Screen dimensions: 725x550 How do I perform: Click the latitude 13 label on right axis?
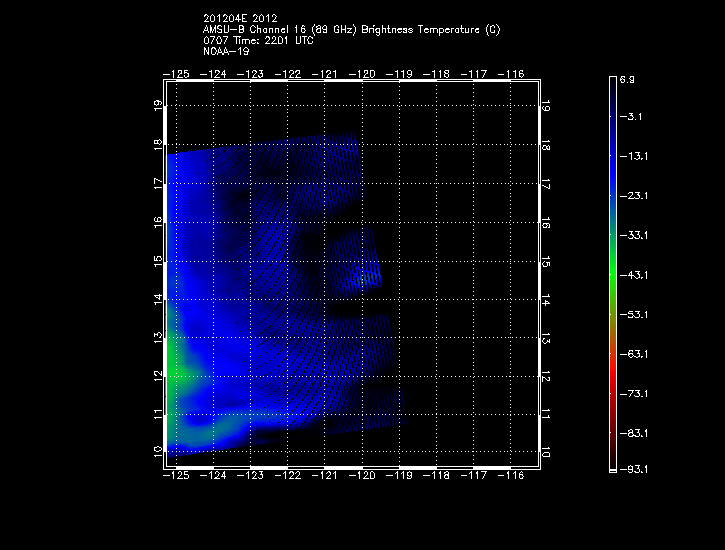point(546,338)
